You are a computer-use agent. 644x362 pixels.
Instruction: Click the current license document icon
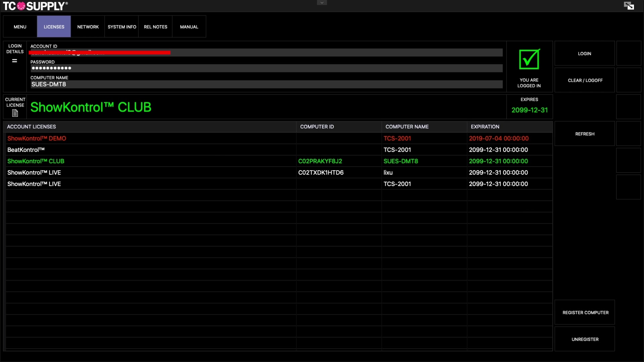click(15, 113)
